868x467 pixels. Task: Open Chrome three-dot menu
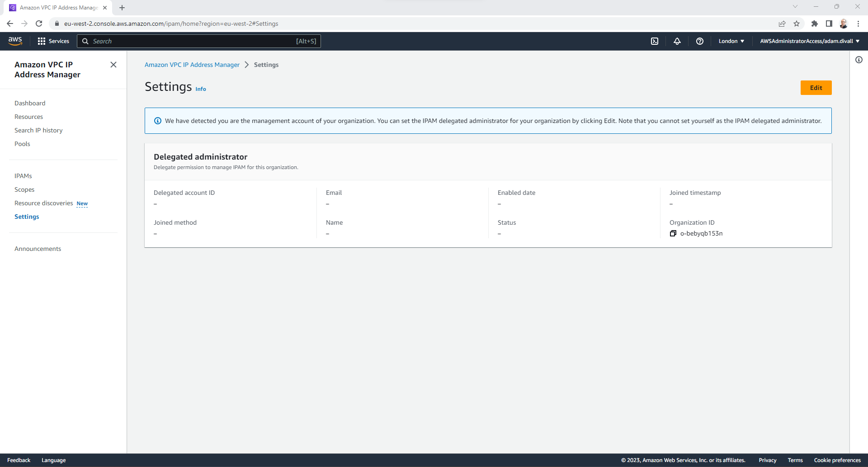tap(858, 24)
